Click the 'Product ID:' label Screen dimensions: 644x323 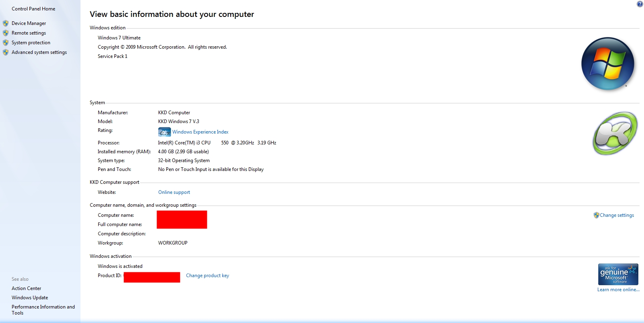[x=109, y=276]
